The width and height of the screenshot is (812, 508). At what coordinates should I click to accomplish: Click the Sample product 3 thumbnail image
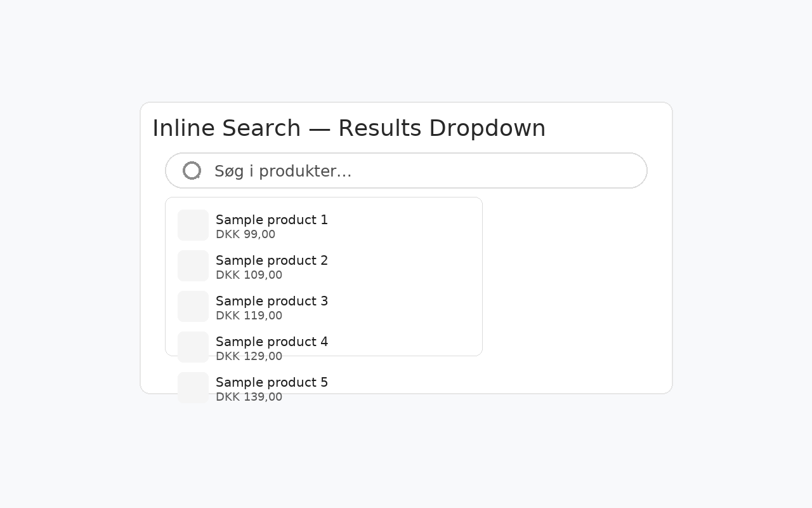(193, 306)
